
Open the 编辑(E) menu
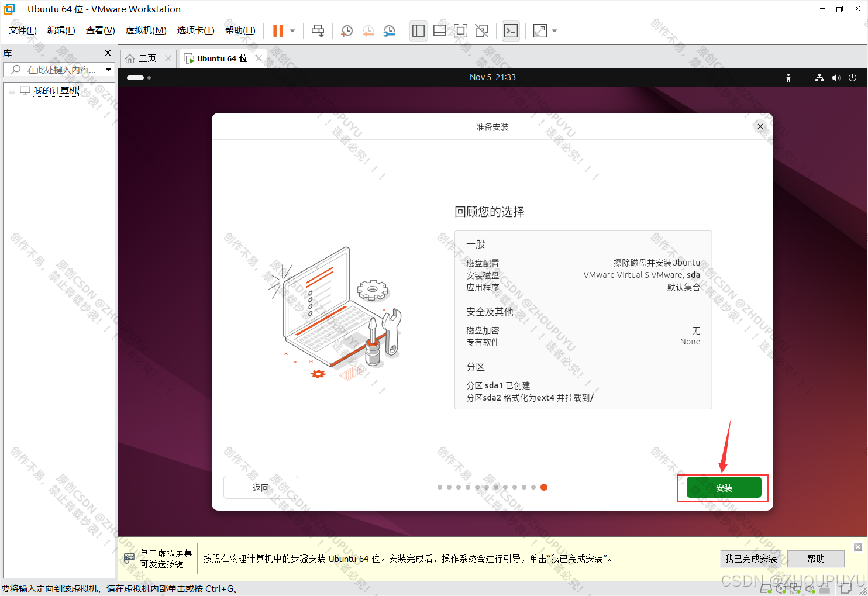[61, 30]
